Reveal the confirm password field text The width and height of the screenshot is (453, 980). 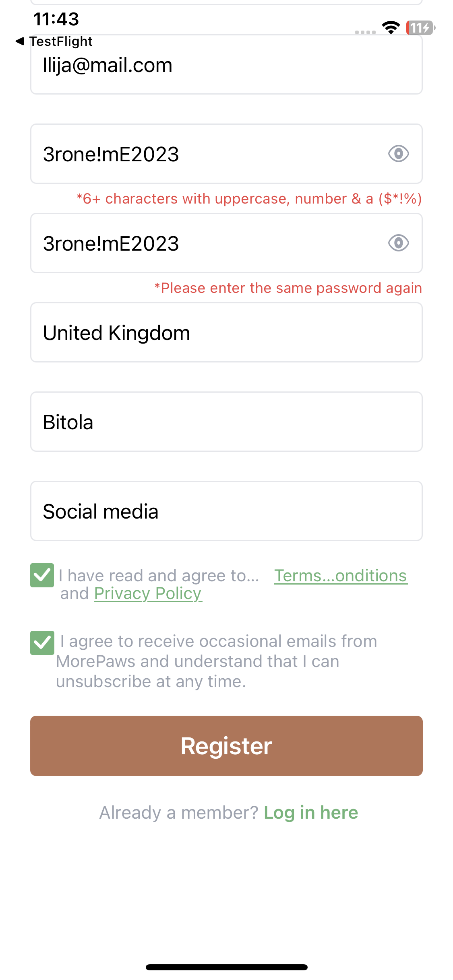pyautogui.click(x=398, y=243)
